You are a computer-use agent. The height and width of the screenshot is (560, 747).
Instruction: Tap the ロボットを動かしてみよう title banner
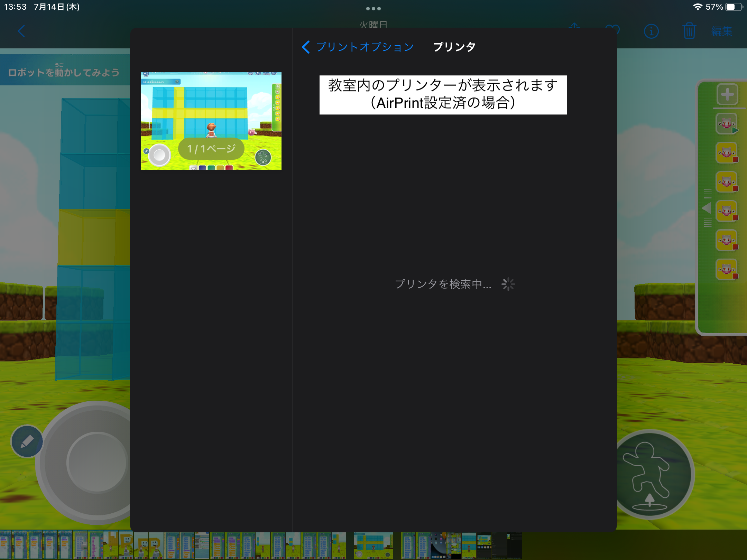[64, 71]
